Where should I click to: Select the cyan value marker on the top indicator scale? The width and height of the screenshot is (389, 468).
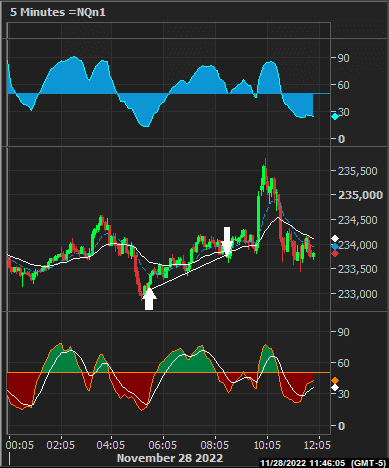point(335,117)
